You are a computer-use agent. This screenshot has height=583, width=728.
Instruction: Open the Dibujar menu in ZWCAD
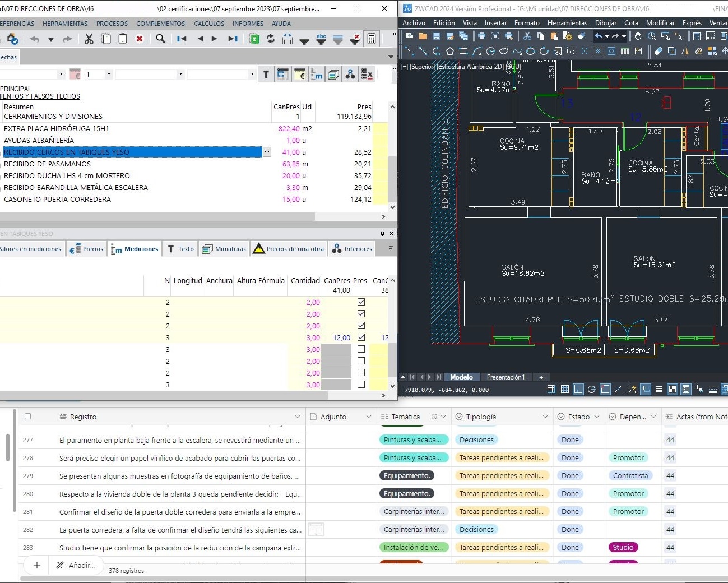pos(605,23)
